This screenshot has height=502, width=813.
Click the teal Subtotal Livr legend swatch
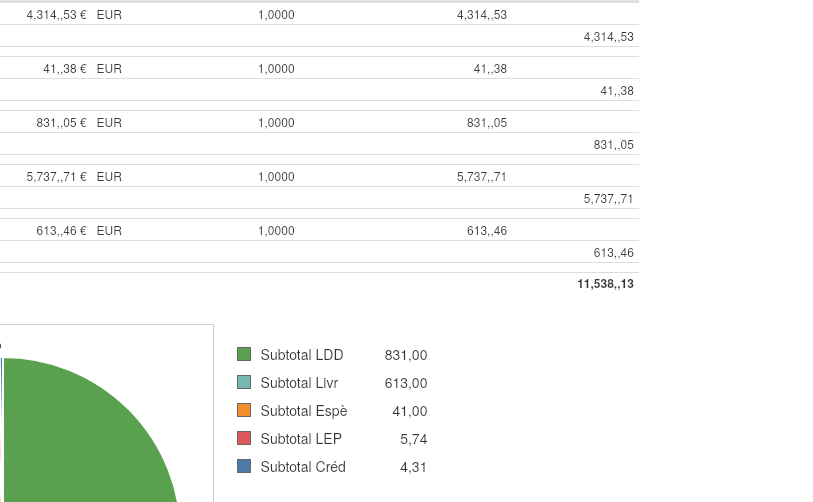[244, 382]
